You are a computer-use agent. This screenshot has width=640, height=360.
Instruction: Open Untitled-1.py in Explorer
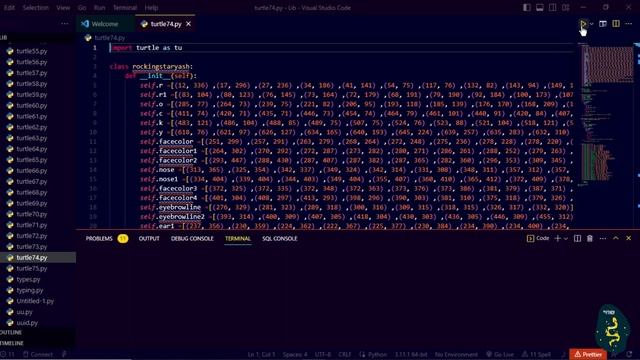[x=35, y=301]
